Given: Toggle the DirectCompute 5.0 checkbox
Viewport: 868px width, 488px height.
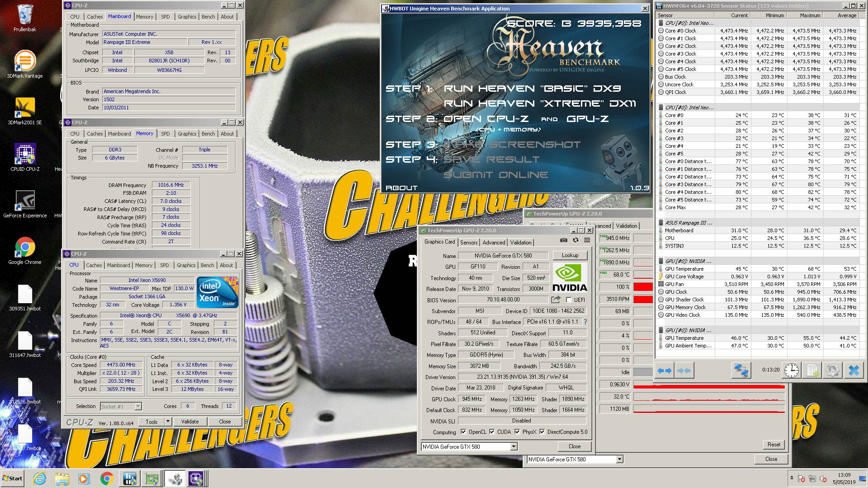Looking at the screenshot, I should (542, 432).
